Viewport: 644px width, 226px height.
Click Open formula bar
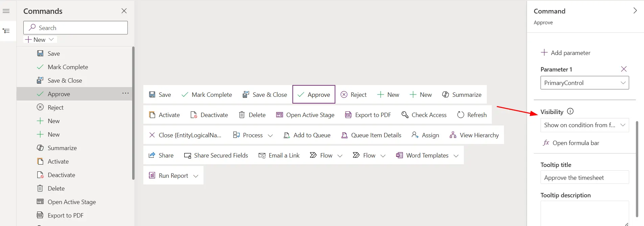571,143
